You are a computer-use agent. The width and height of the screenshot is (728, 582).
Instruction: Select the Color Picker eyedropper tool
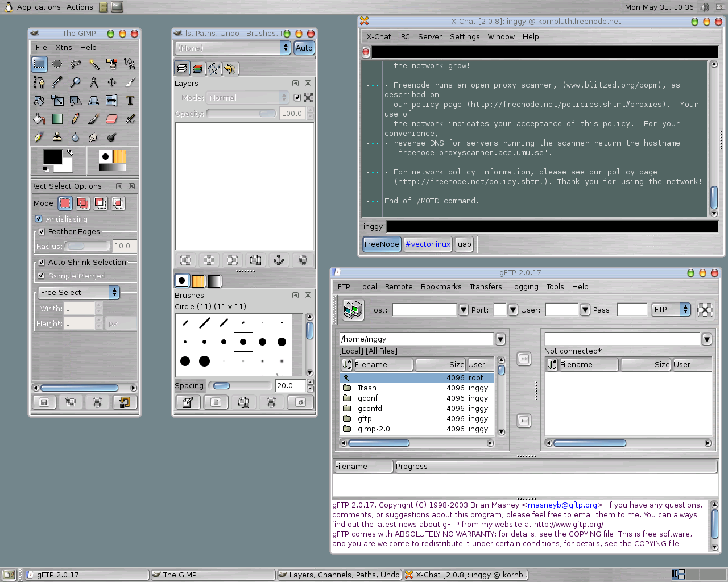pos(57,82)
